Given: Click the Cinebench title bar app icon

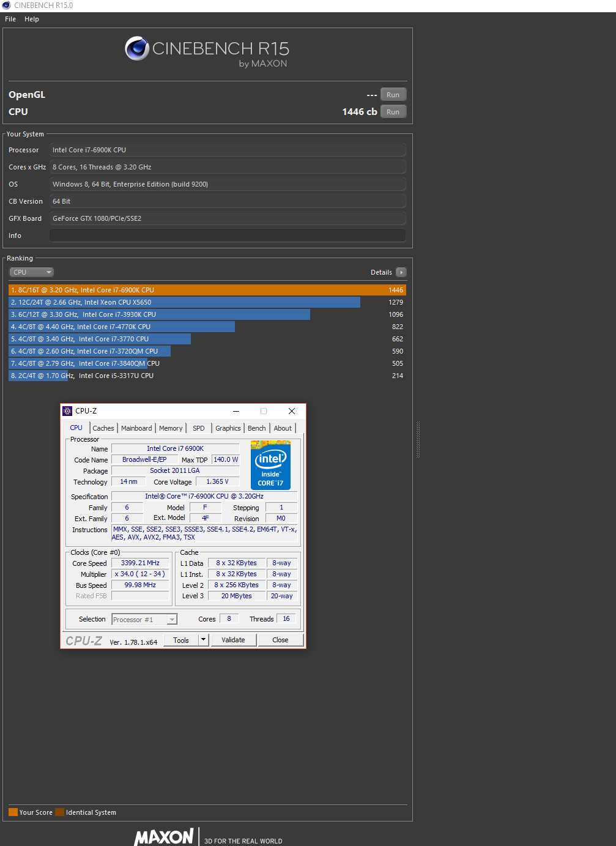Looking at the screenshot, I should coord(6,5).
